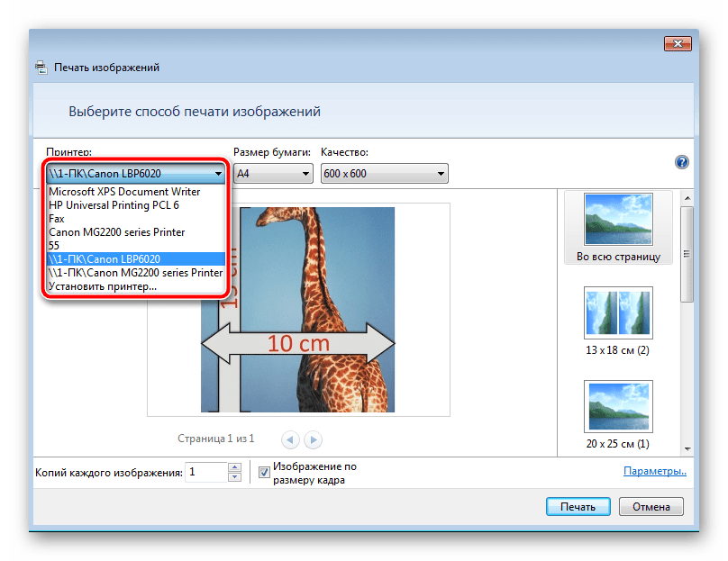Choose Fax from the printer list

point(57,219)
